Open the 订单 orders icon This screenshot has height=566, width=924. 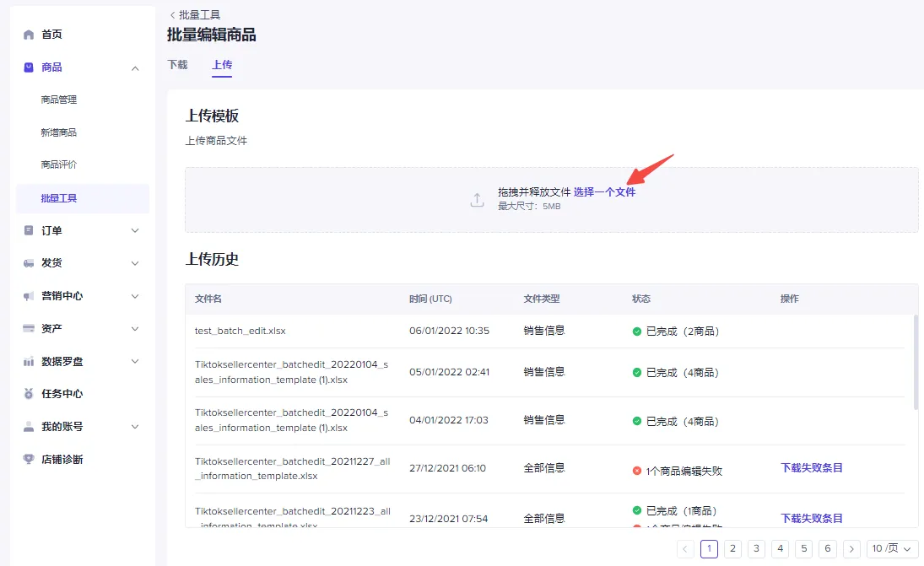point(27,230)
